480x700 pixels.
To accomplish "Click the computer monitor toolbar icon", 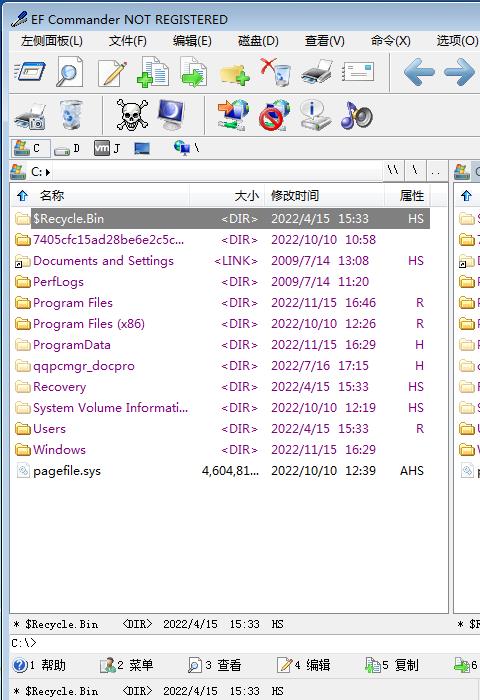I will 171,114.
